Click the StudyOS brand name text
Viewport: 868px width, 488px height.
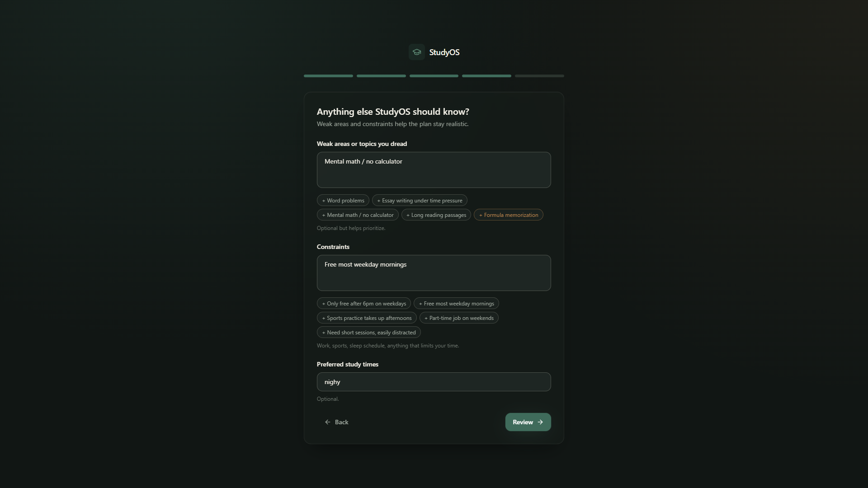click(444, 52)
